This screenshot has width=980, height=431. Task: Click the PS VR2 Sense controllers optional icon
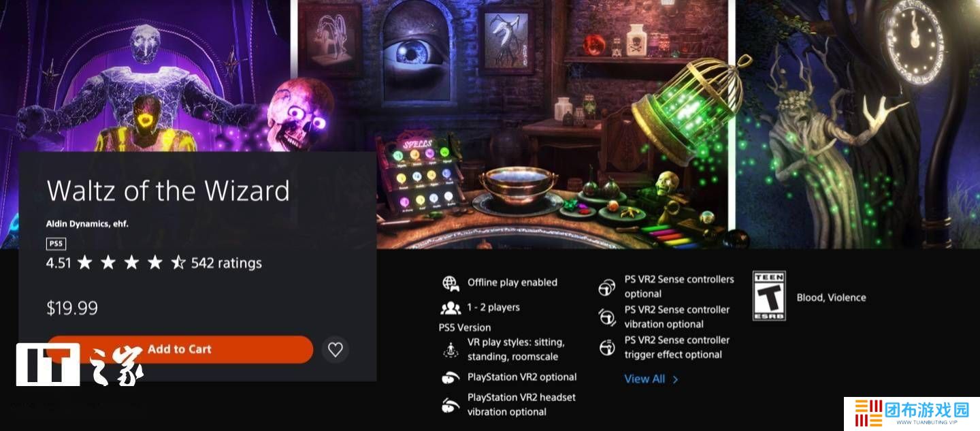tap(606, 287)
